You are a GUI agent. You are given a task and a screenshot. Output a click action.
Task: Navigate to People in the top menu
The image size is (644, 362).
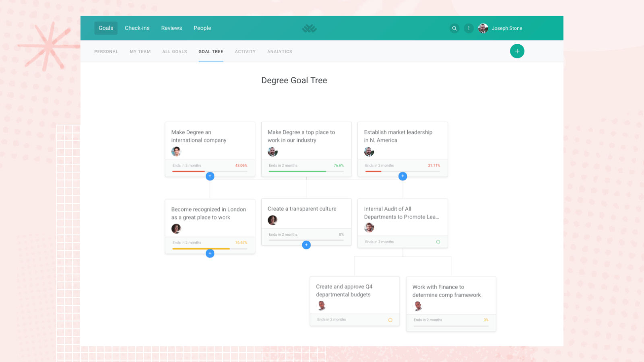[202, 28]
